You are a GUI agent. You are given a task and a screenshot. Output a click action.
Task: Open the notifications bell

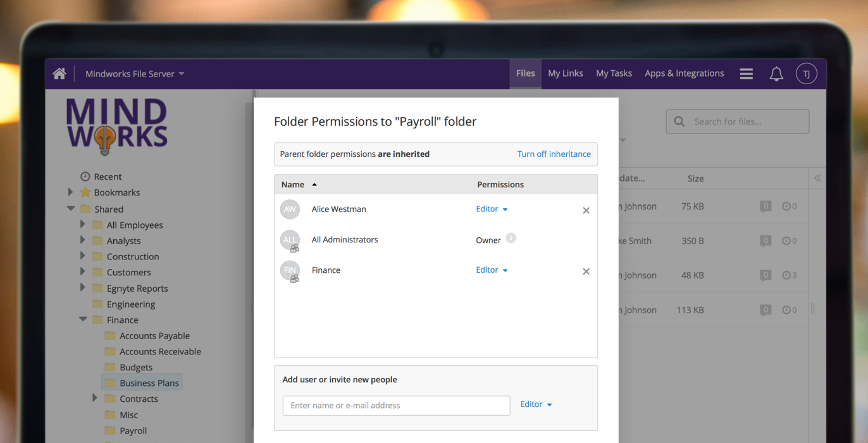[776, 74]
